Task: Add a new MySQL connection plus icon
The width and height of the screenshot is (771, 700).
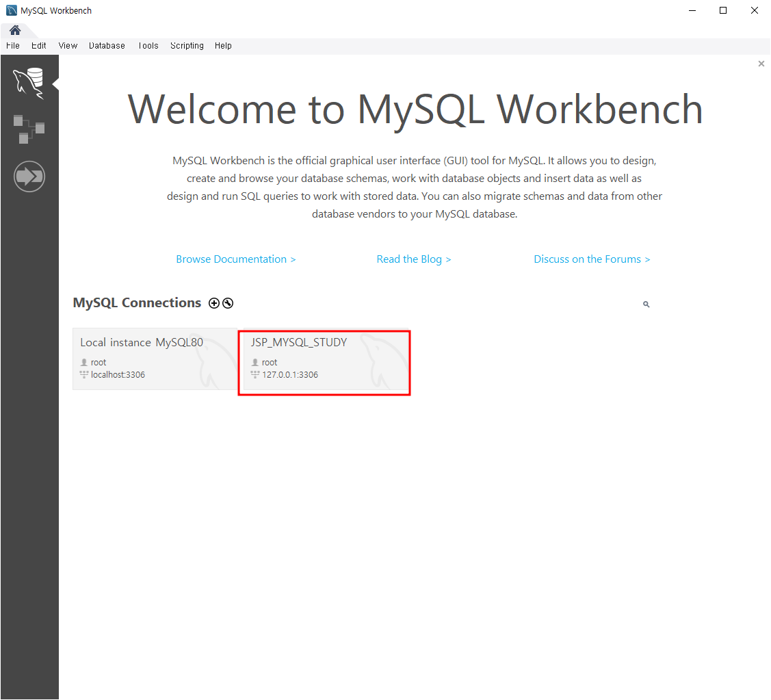Action: pos(214,303)
